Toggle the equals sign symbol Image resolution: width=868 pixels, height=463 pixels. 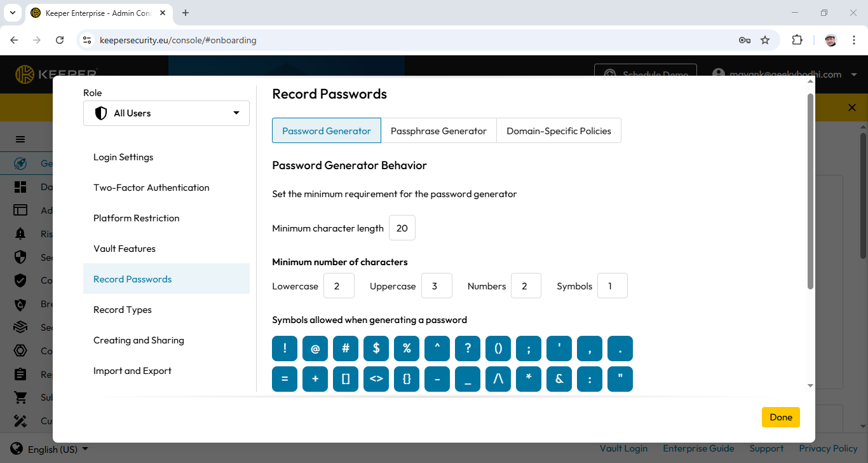tap(285, 379)
